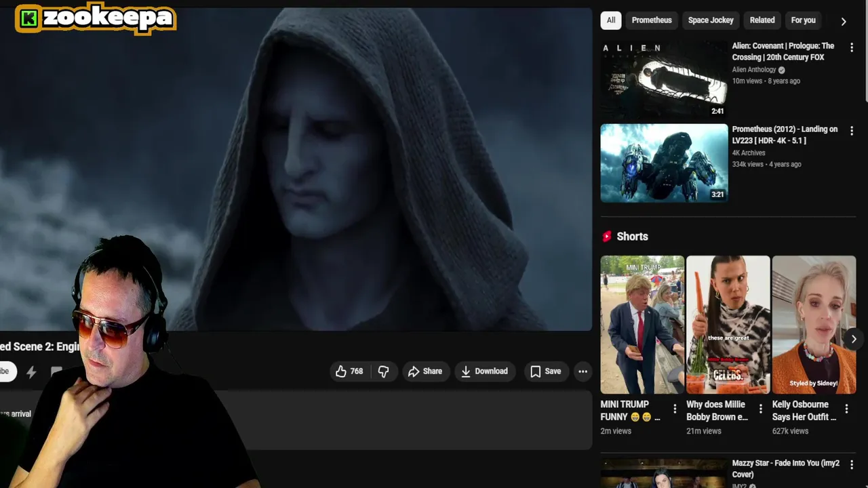This screenshot has height=488, width=868.
Task: Select the Prometheus filter chip
Action: tap(652, 20)
